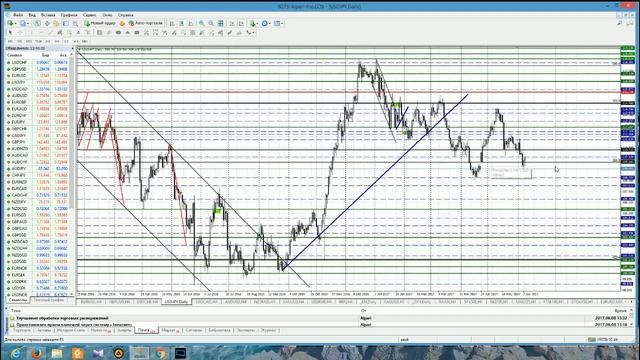Click the zoom out magnifier icon
Image resolution: width=640 pixels, height=360 pixels.
[x=211, y=23]
